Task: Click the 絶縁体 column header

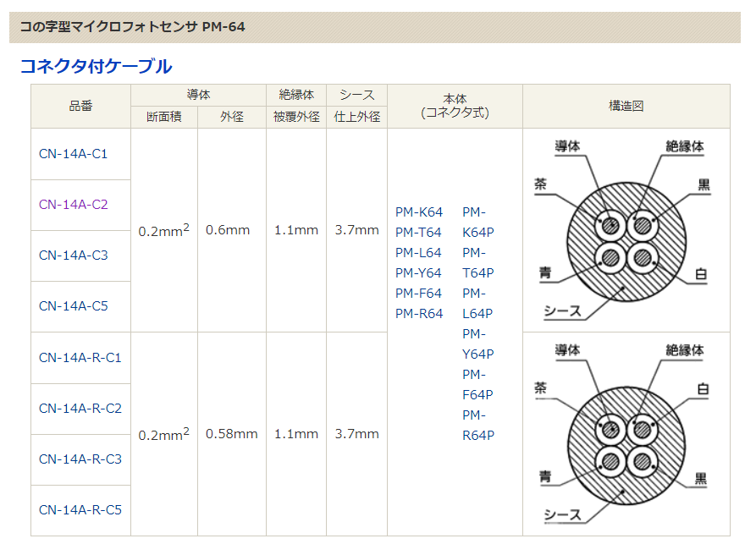Action: tap(296, 95)
